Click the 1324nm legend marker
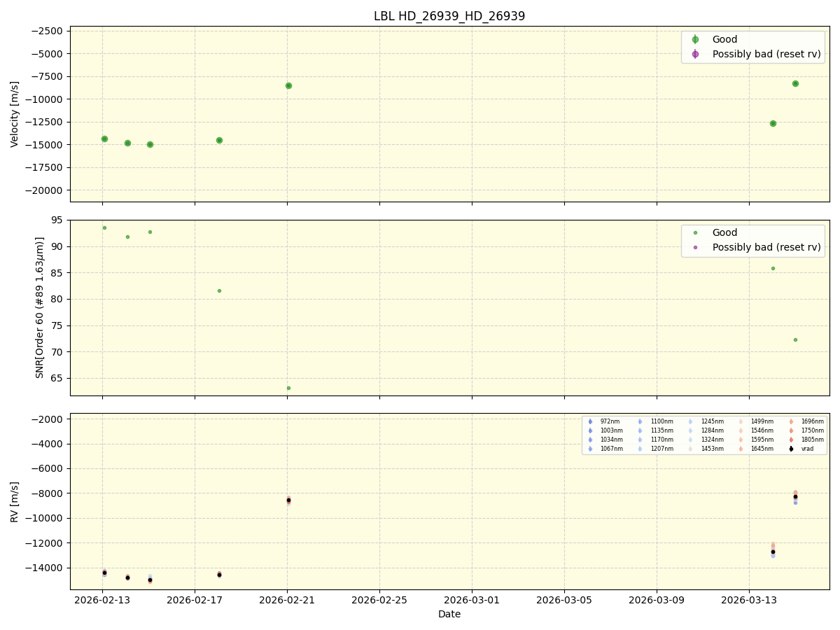Image resolution: width=840 pixels, height=630 pixels. click(x=691, y=440)
